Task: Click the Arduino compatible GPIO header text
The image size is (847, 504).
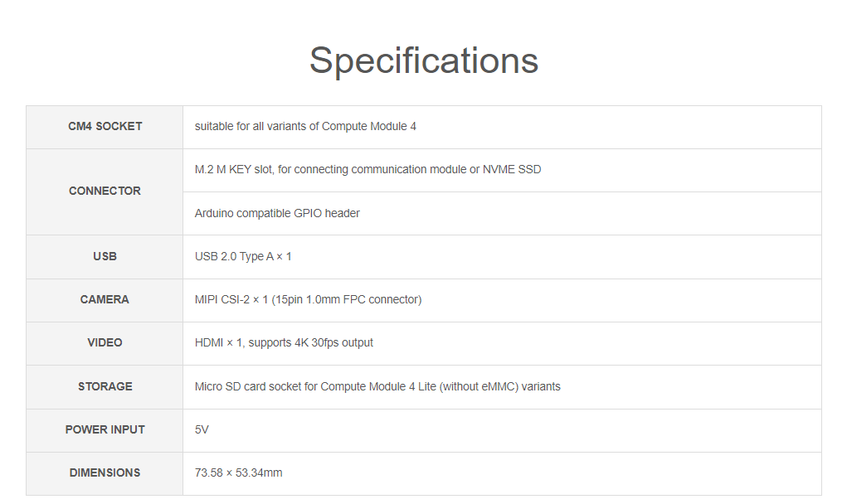Action: [277, 213]
